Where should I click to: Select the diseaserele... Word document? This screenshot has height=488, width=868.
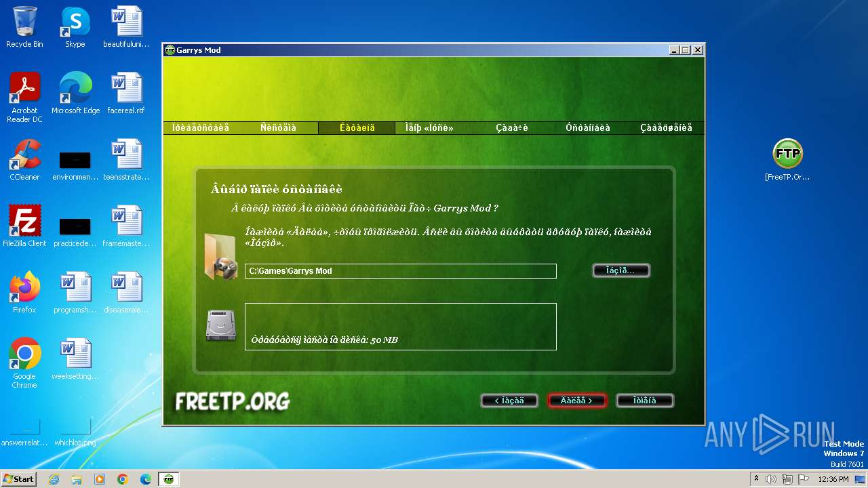pyautogui.click(x=126, y=293)
